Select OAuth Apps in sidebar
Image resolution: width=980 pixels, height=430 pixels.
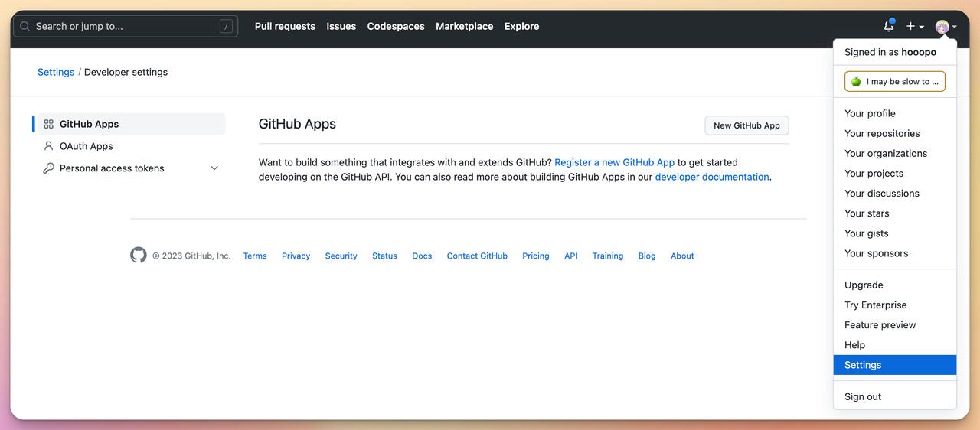130,146
